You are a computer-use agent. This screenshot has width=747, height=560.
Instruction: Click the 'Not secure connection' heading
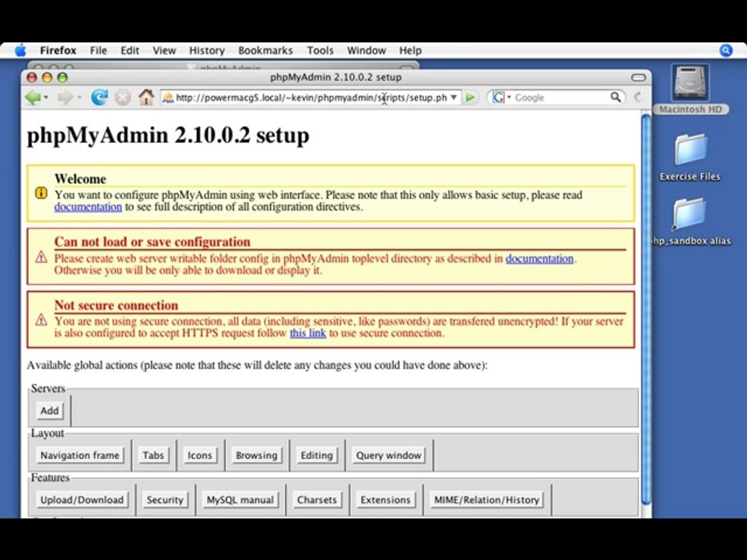point(116,305)
